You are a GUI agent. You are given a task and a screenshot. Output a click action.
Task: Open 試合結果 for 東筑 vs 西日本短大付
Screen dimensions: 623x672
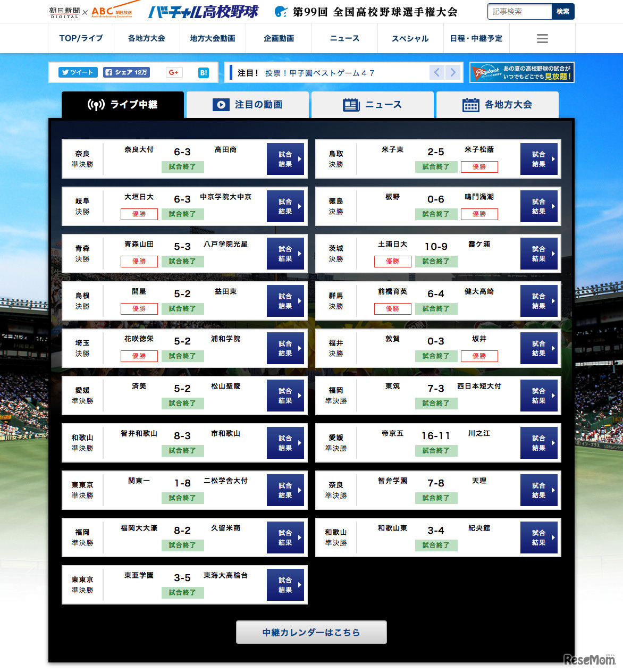coord(539,396)
